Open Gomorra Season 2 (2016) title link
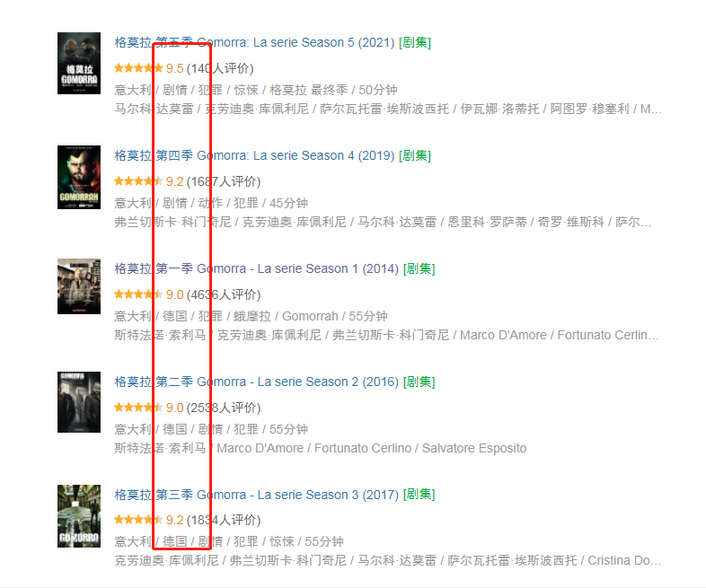706x588 pixels. 257,382
